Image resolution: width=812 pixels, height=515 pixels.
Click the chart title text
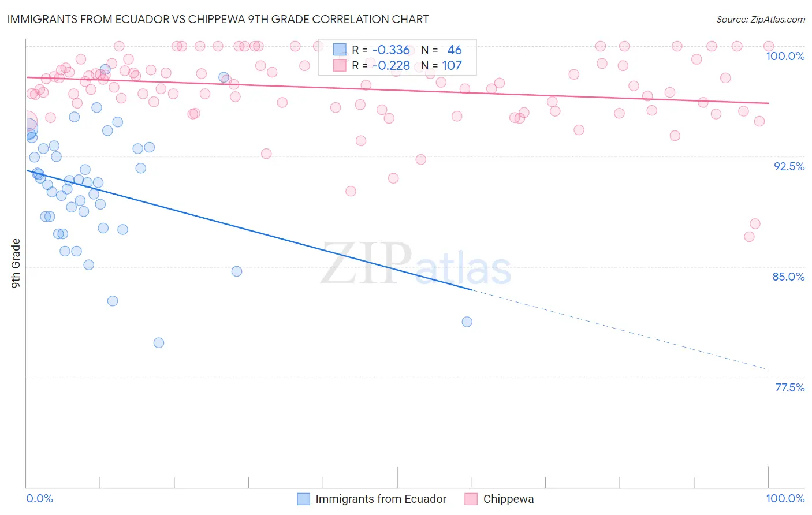point(218,19)
